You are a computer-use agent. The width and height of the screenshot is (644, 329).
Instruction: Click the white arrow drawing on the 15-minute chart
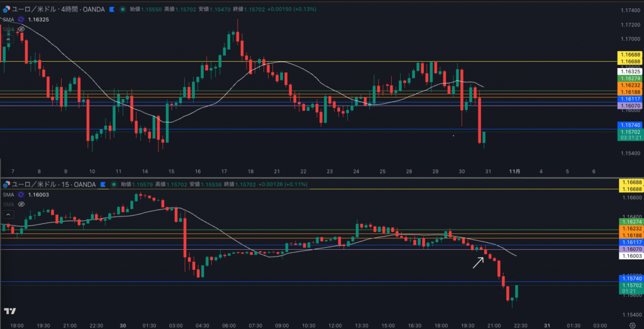click(479, 262)
